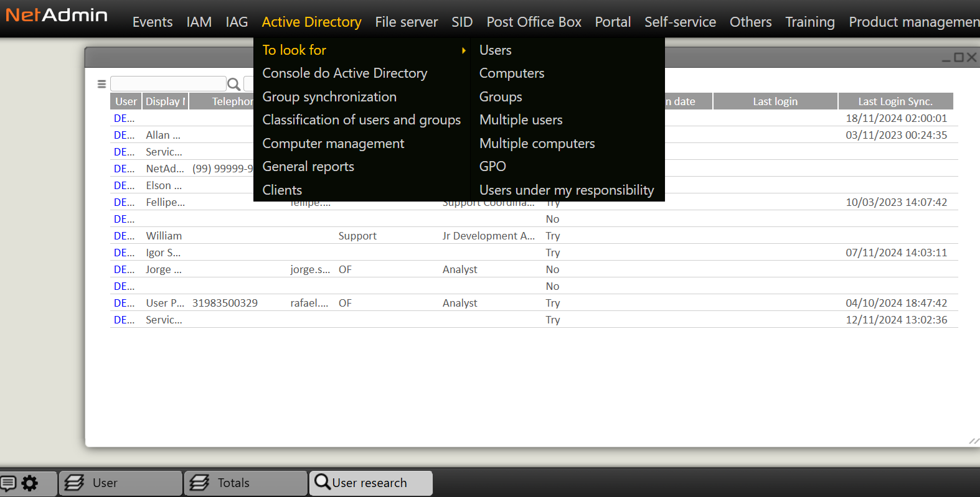Select Users under my responsibility
Viewport: 980px width, 497px height.
pos(567,190)
